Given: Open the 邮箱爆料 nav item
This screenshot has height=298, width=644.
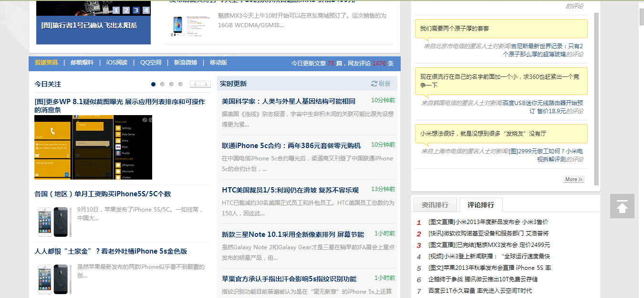Looking at the screenshot, I should (x=82, y=63).
